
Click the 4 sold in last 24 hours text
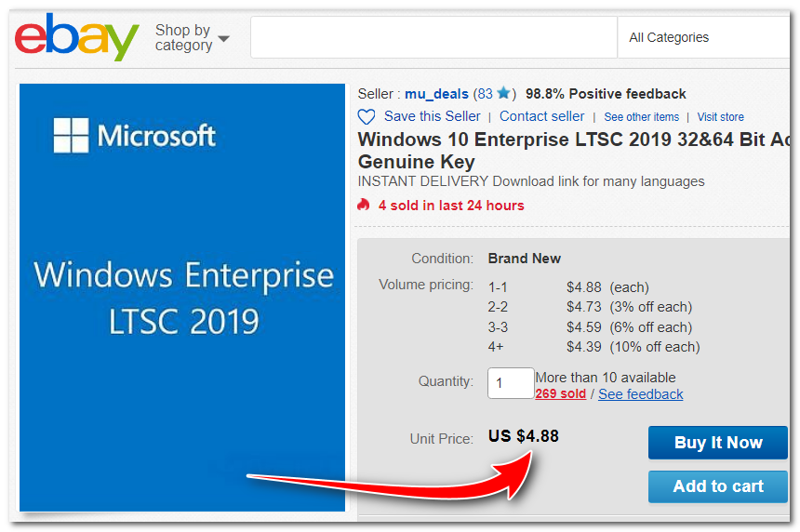click(451, 206)
